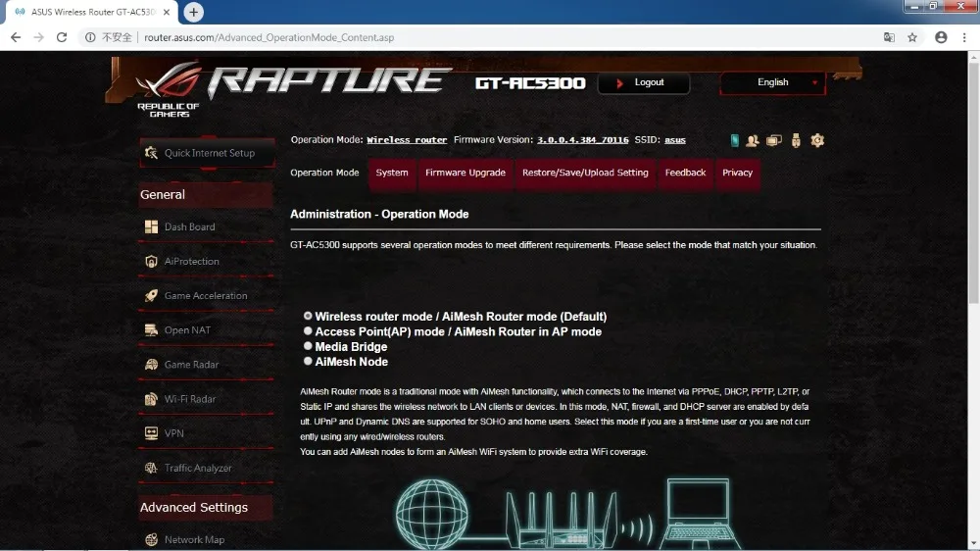Bookmark this page with the star icon
980x551 pixels.
tap(912, 37)
